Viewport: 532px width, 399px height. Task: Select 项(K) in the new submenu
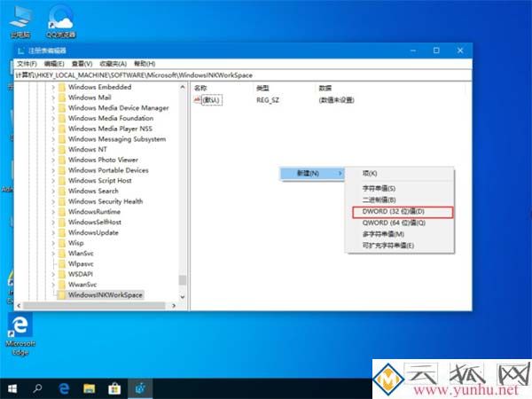click(x=370, y=174)
